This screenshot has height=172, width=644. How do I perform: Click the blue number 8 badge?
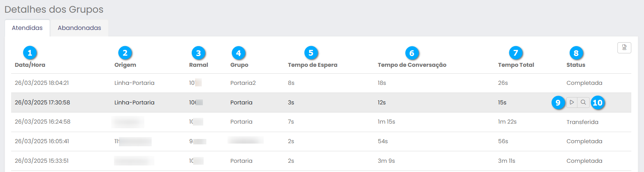576,53
